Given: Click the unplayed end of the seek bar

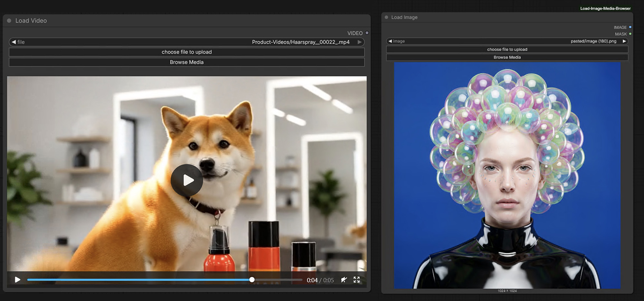Looking at the screenshot, I should click(279, 280).
